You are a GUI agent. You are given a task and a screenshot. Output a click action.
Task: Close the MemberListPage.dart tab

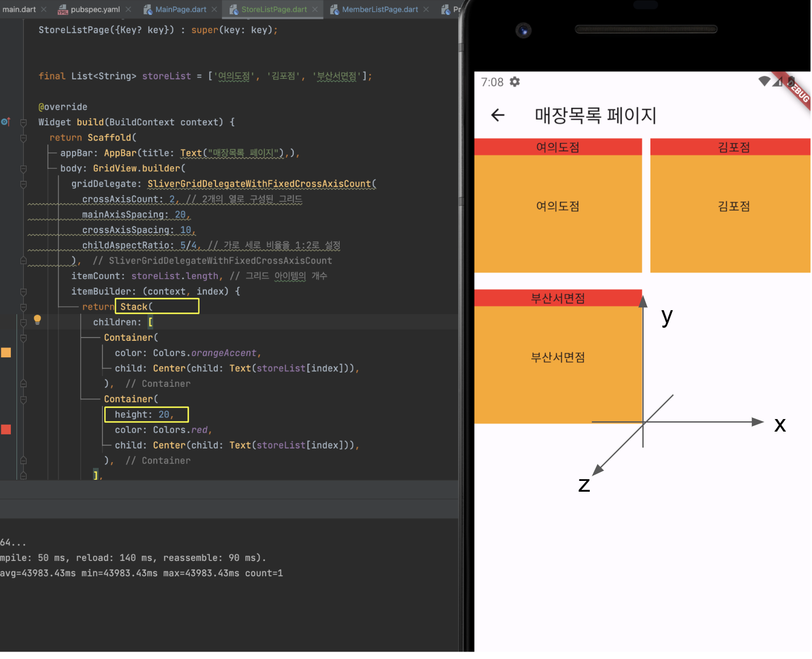(x=426, y=9)
